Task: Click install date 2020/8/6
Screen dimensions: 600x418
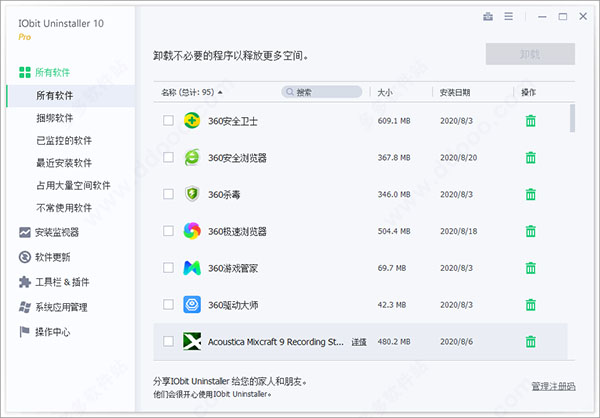Action: (456, 341)
